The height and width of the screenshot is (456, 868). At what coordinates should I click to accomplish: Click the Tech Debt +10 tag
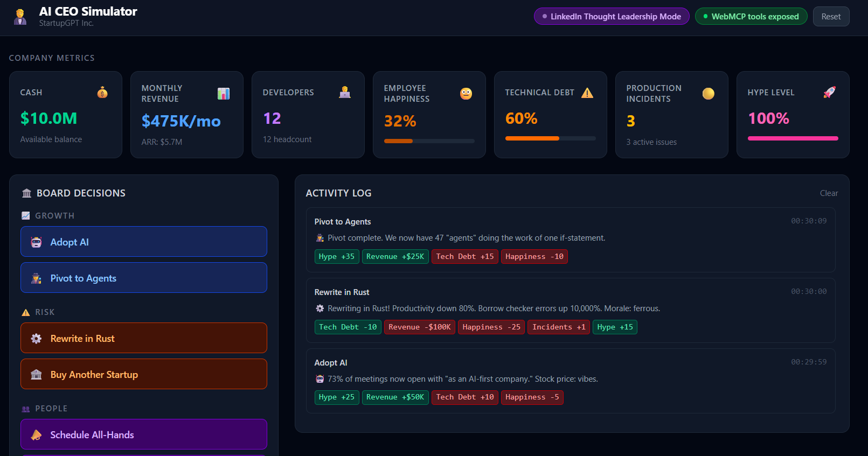(465, 397)
